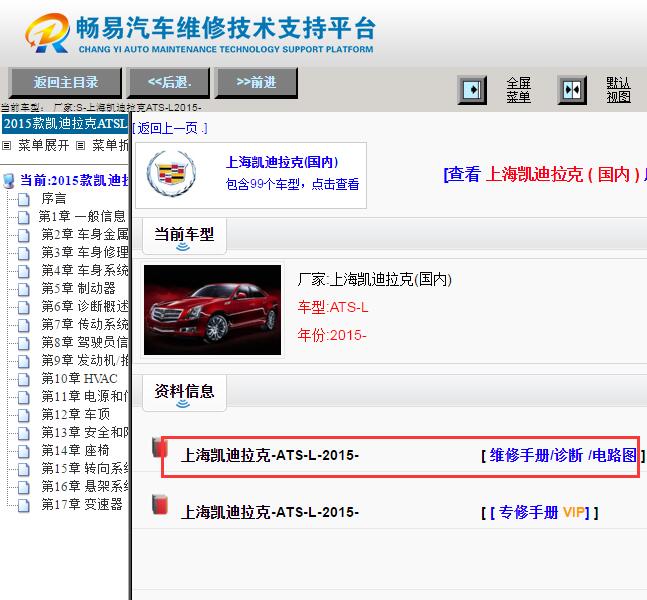Click the 车型:ATS-L text
The width and height of the screenshot is (647, 600).
(x=333, y=307)
